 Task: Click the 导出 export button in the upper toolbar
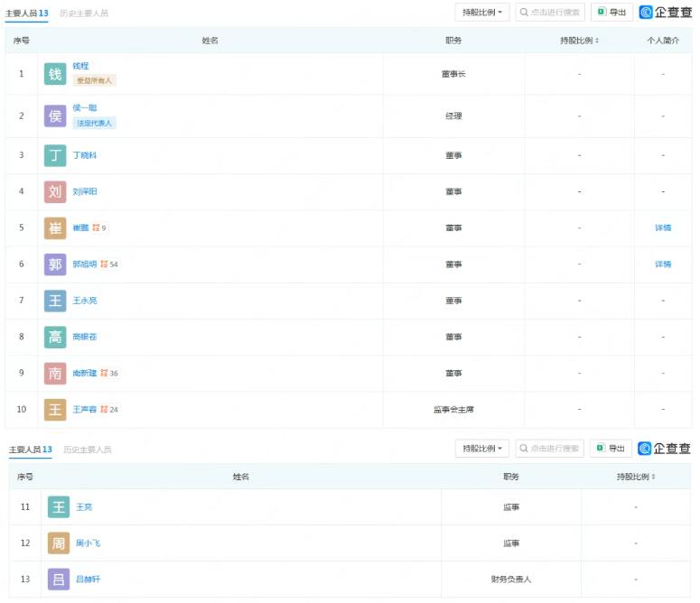coord(611,13)
